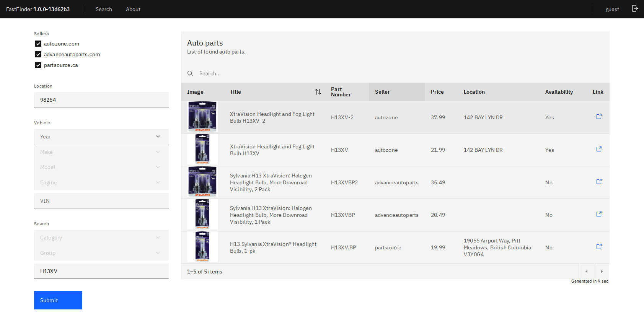Go to next page of results
This screenshot has width=644, height=327.
pyautogui.click(x=602, y=272)
